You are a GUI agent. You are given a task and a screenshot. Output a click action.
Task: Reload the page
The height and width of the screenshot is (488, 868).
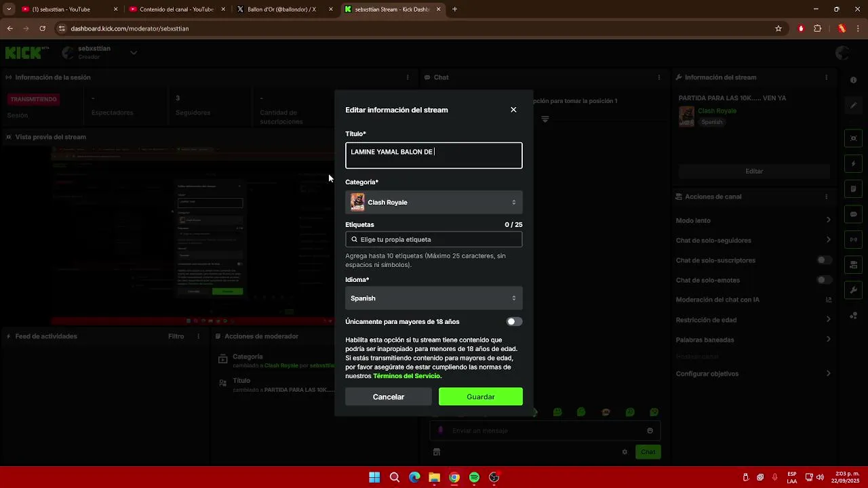pos(42,28)
